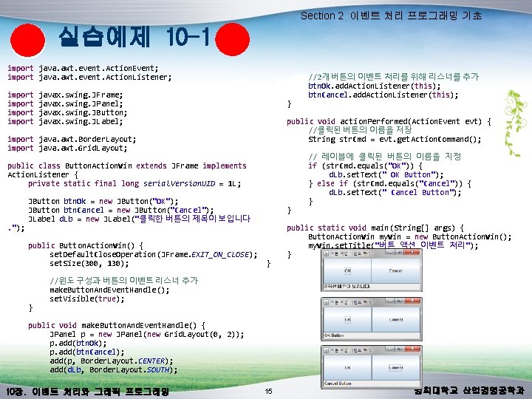
Task: Click the focused Cancel in the 'Cancel Button' window
Action: coord(395,367)
